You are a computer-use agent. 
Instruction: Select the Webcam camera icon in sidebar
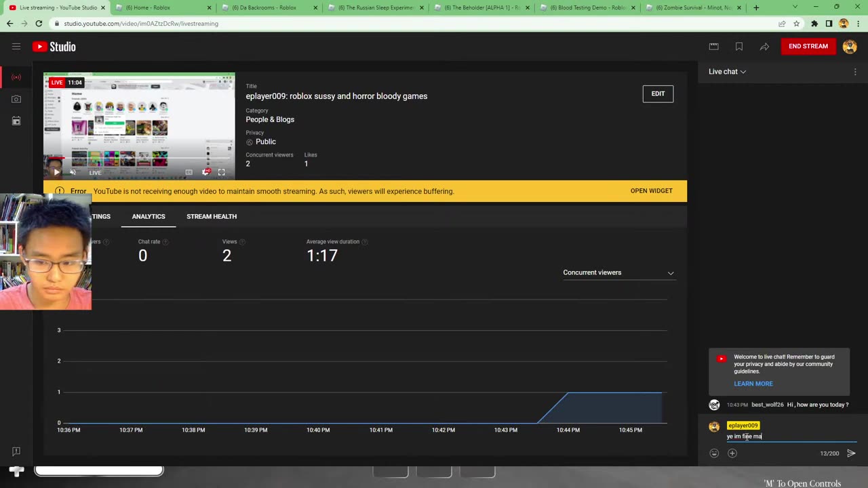click(16, 99)
